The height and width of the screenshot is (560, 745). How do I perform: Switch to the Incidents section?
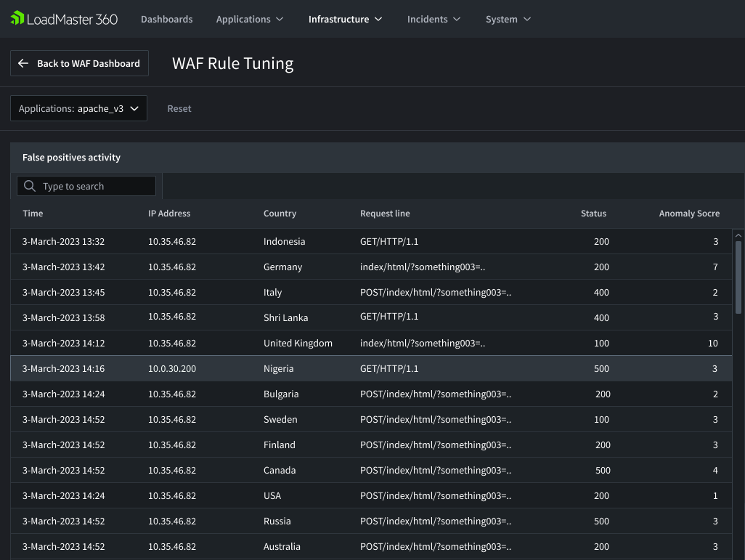pos(427,19)
